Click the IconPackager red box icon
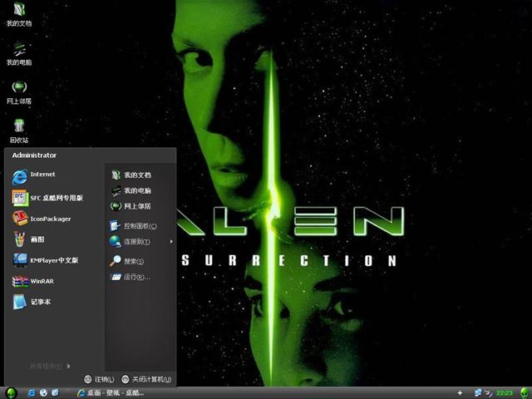 pos(20,218)
